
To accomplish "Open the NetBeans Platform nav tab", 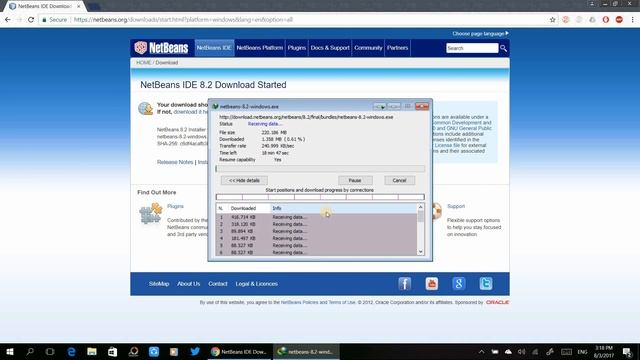I will tap(260, 48).
